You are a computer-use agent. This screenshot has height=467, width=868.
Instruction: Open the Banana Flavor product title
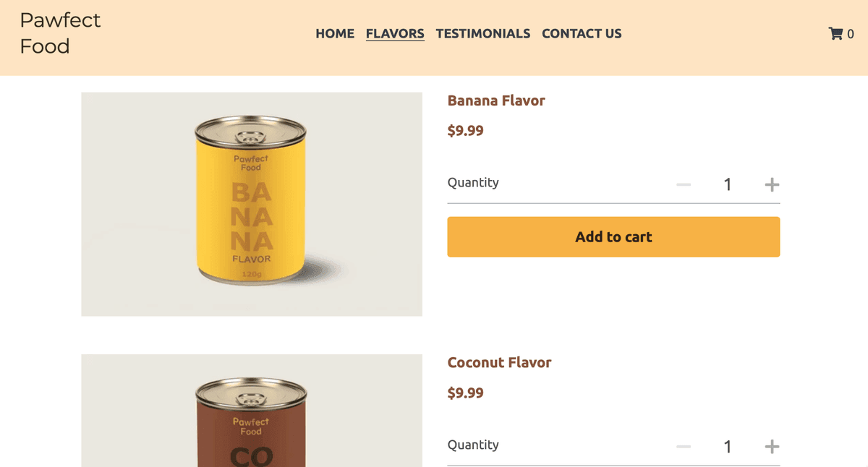pos(496,100)
